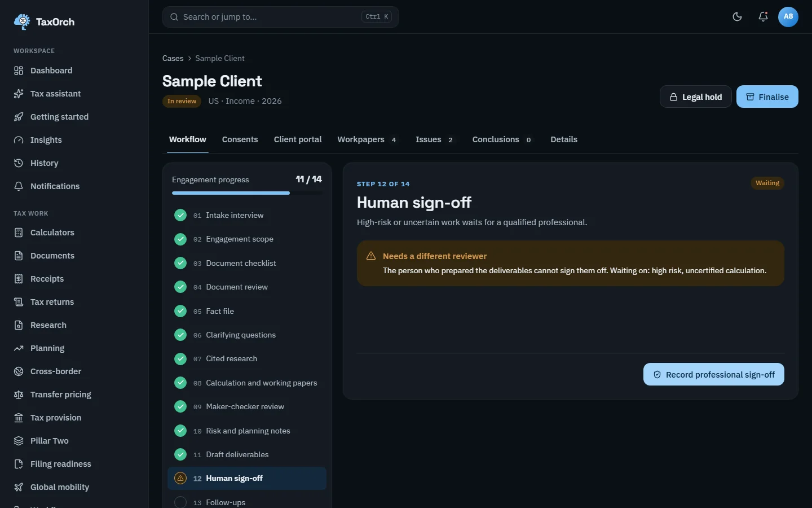Open the notifications bell in the top bar
Viewport: 812px width, 508px height.
(x=763, y=17)
